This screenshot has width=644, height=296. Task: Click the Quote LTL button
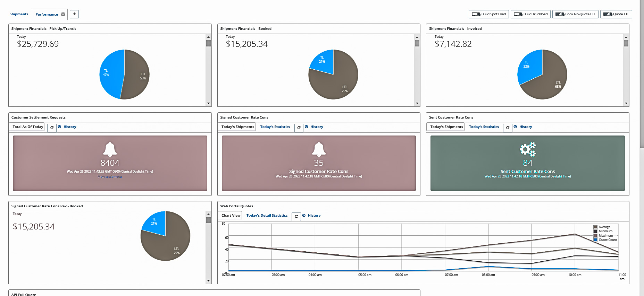pos(616,14)
